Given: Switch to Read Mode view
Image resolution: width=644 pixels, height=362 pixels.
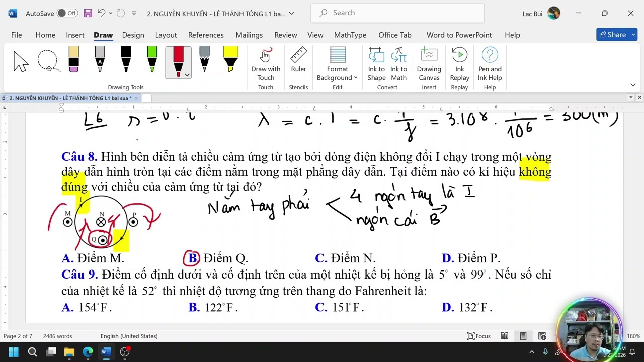Looking at the screenshot, I should [504, 336].
